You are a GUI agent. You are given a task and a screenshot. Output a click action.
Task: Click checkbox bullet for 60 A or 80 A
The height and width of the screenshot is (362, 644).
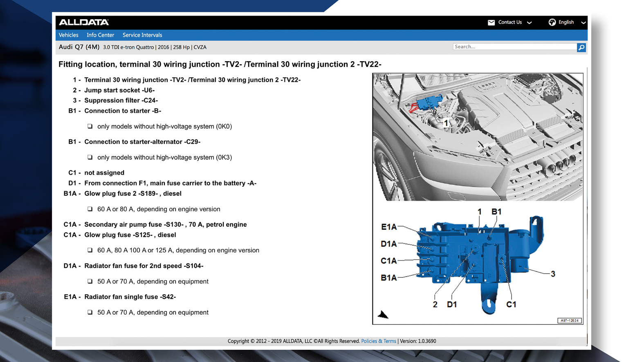[x=90, y=209]
